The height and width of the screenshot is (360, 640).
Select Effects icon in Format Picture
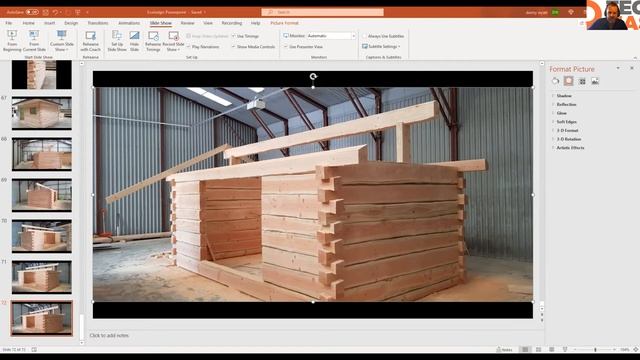pos(569,81)
